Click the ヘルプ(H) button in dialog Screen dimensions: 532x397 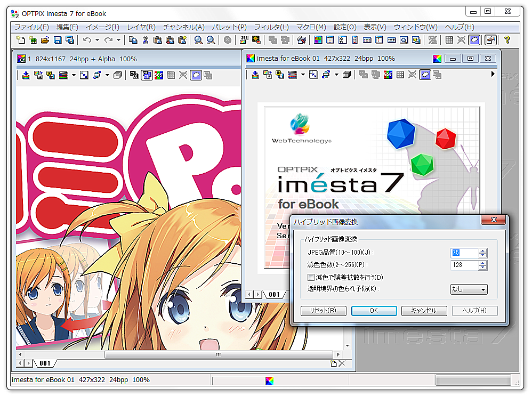(x=474, y=311)
